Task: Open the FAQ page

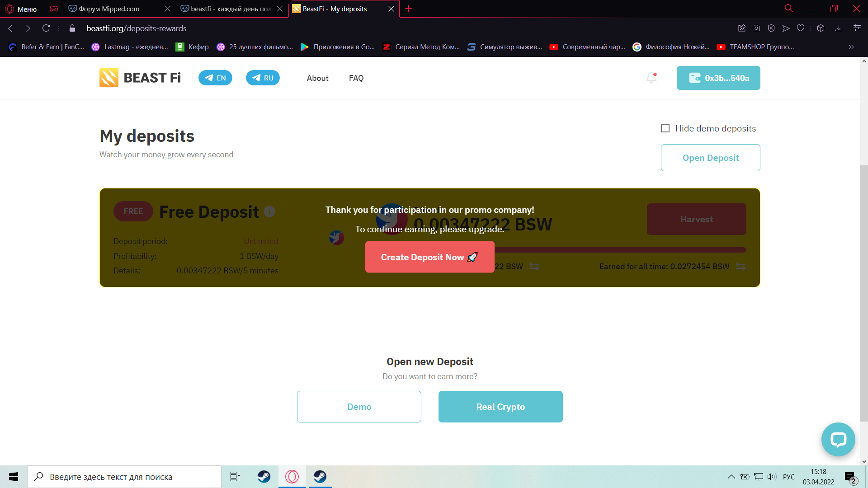Action: click(356, 78)
